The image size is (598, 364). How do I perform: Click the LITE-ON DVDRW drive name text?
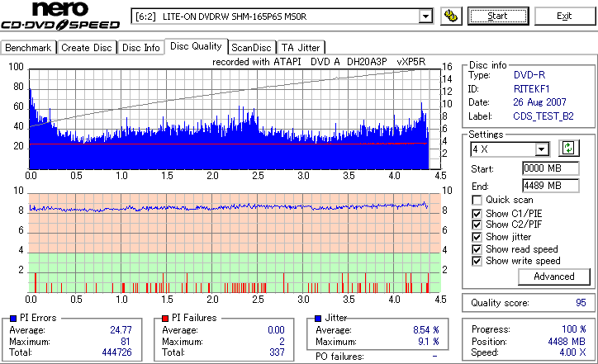click(235, 17)
